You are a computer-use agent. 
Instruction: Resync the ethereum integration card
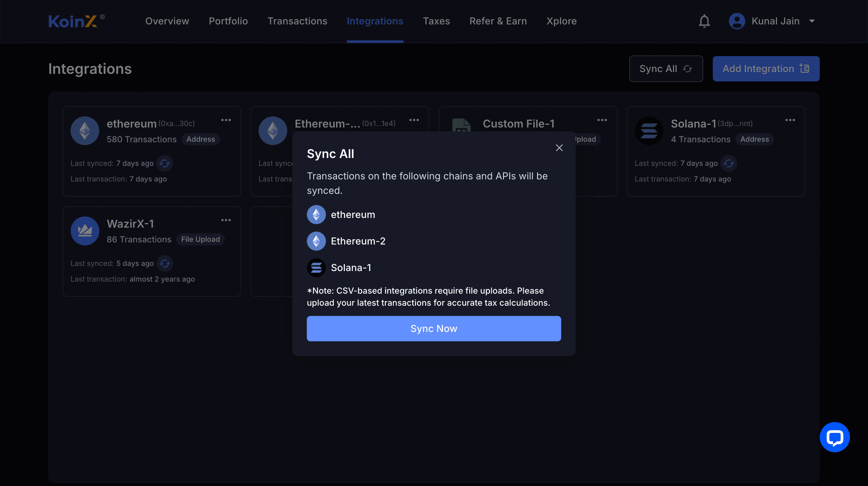tap(165, 163)
